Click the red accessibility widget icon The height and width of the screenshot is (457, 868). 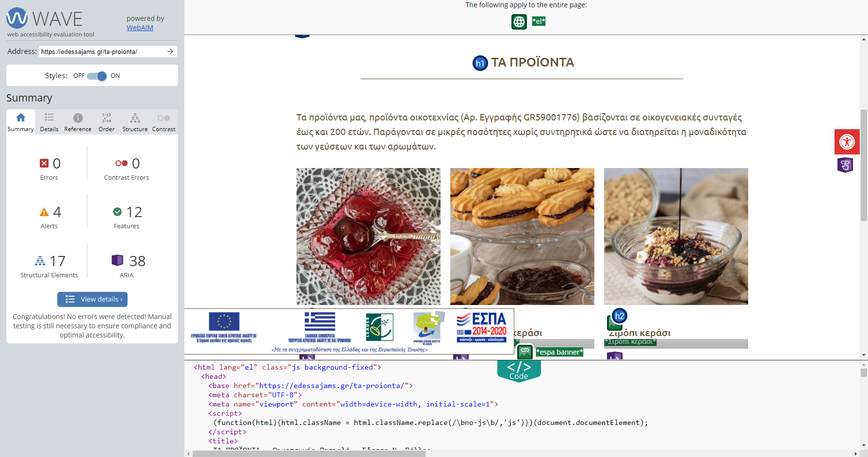847,142
